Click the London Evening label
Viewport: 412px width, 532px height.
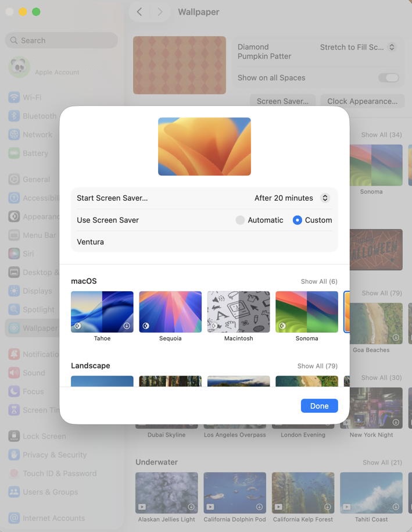pyautogui.click(x=303, y=435)
